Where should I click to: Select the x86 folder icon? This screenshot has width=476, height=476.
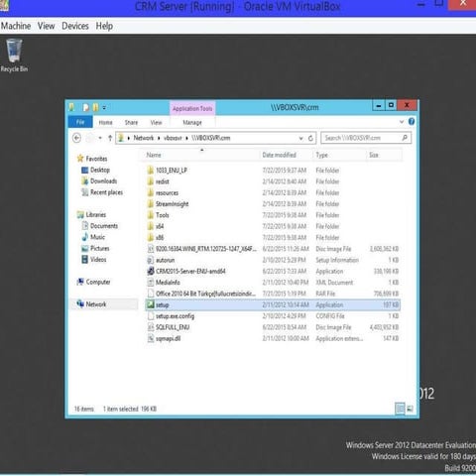(x=151, y=238)
